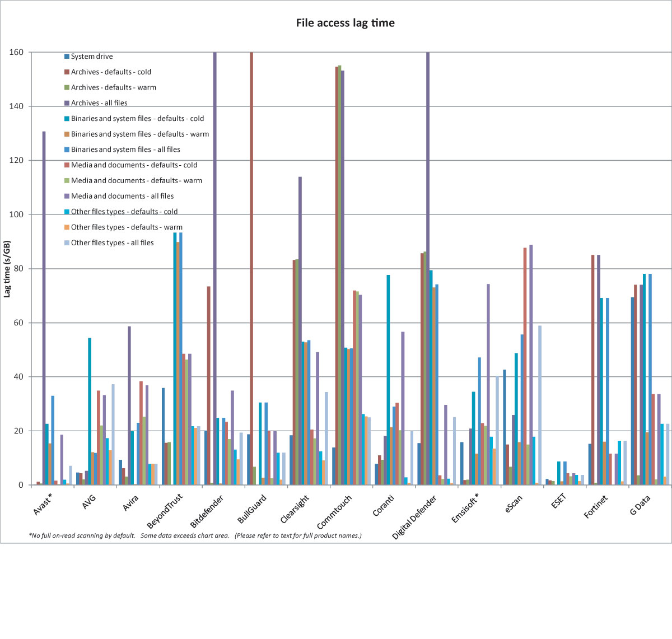Select legend entry Media and documents - all files
672x639 pixels.
point(119,196)
